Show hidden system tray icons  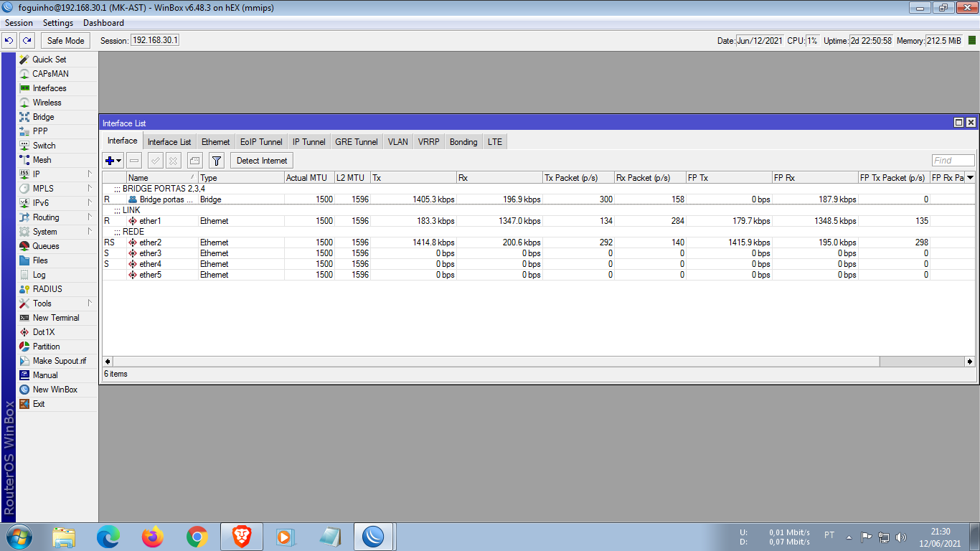(x=849, y=537)
